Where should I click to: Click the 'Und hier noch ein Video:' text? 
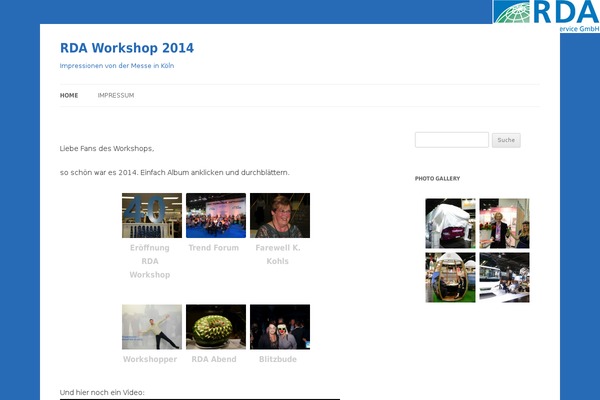pyautogui.click(x=102, y=392)
